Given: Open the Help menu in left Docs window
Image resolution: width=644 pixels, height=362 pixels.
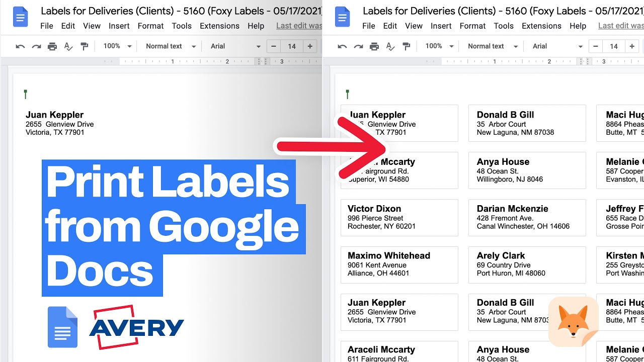Looking at the screenshot, I should tap(256, 26).
